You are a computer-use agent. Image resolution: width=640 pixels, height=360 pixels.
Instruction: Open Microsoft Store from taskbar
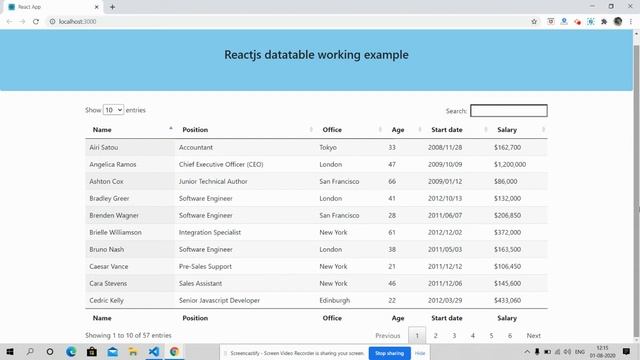pyautogui.click(x=92, y=351)
